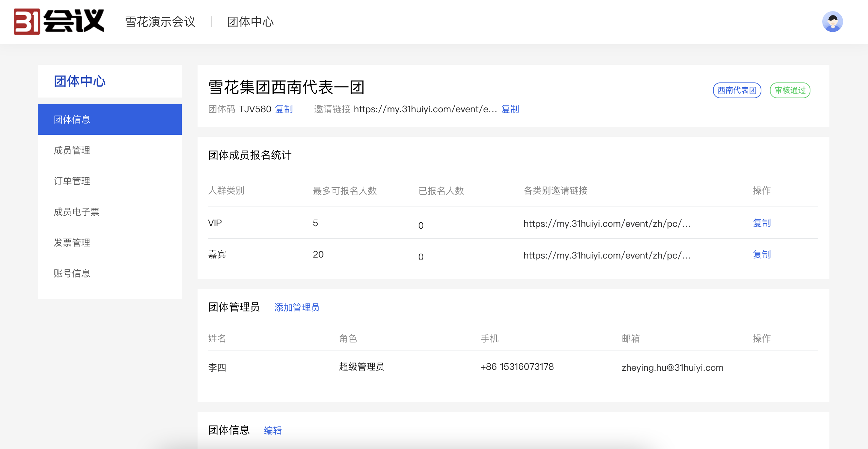This screenshot has width=868, height=449.
Task: Click the TJV580 group code text
Action: click(255, 109)
